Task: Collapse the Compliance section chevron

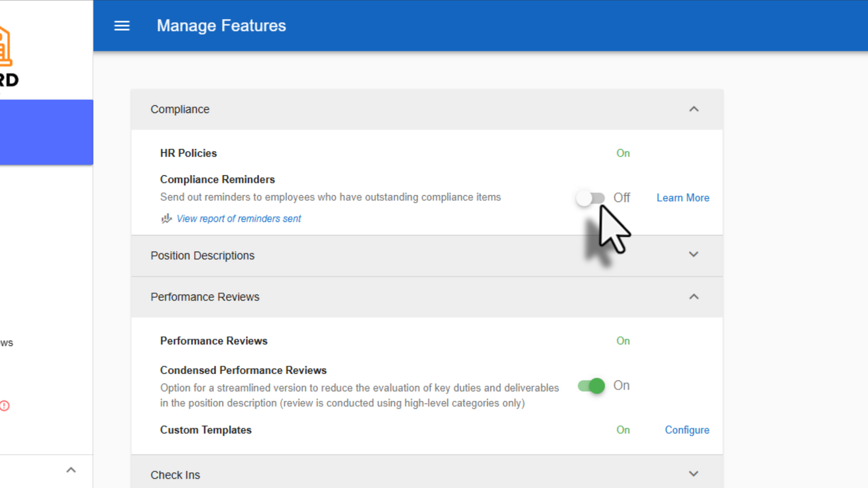Action: click(x=693, y=109)
